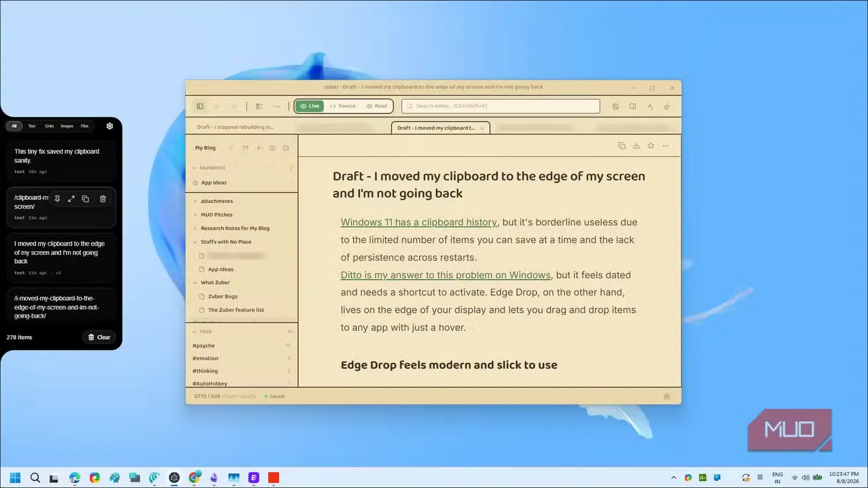Toggle the left sidebar panel icon
This screenshot has height=488, width=868.
click(x=200, y=106)
